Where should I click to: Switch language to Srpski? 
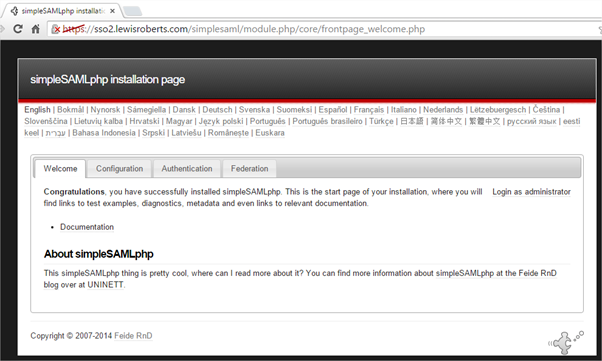pos(154,133)
